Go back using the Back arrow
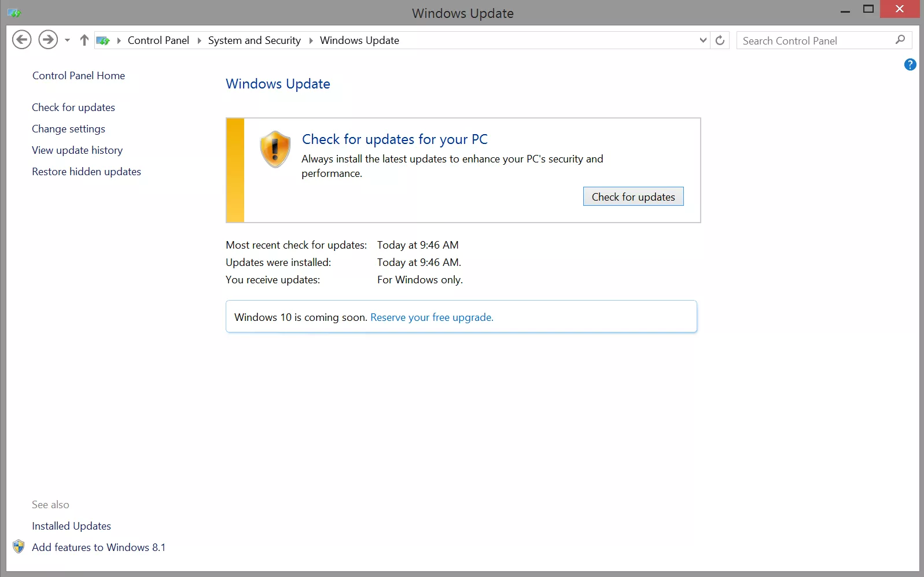Screen dimensions: 924x577 [22, 40]
